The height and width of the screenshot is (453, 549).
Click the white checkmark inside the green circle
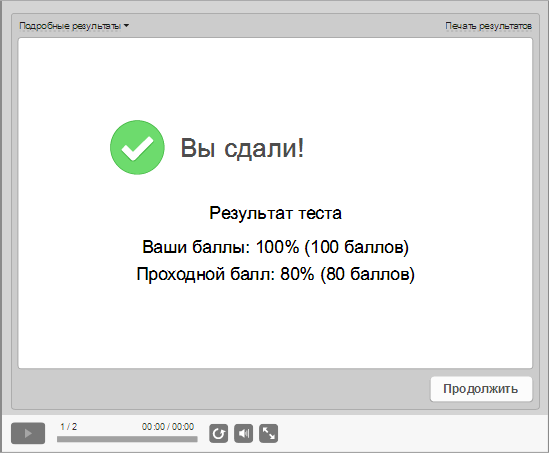pos(137,148)
